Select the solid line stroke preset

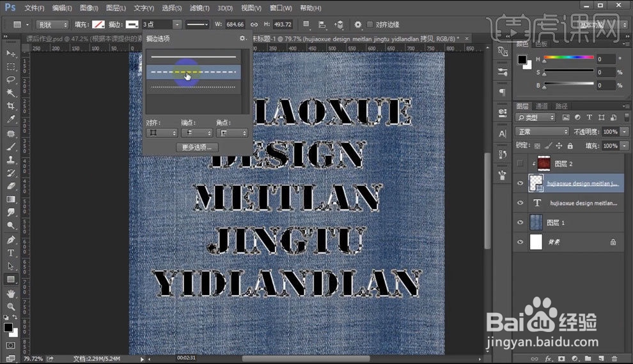pyautogui.click(x=193, y=57)
